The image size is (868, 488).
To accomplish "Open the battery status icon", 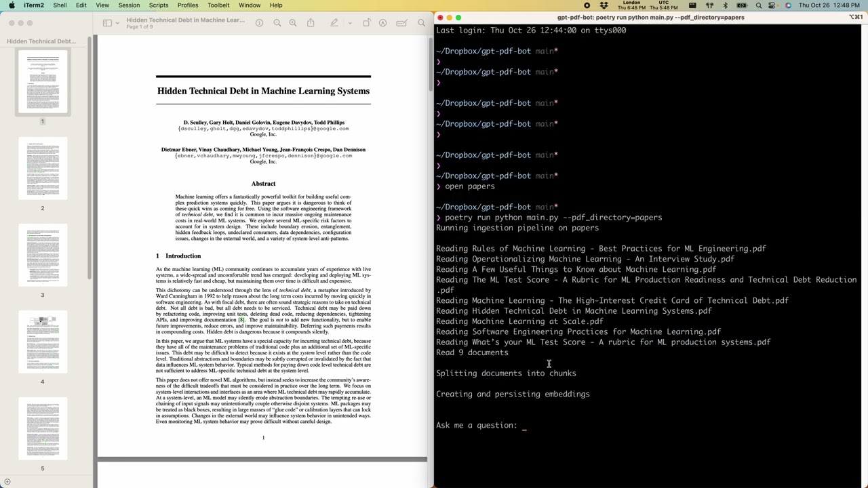I will [742, 5].
